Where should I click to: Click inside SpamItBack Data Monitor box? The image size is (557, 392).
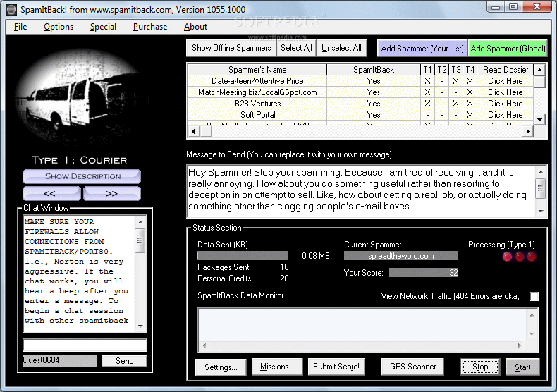[362, 324]
